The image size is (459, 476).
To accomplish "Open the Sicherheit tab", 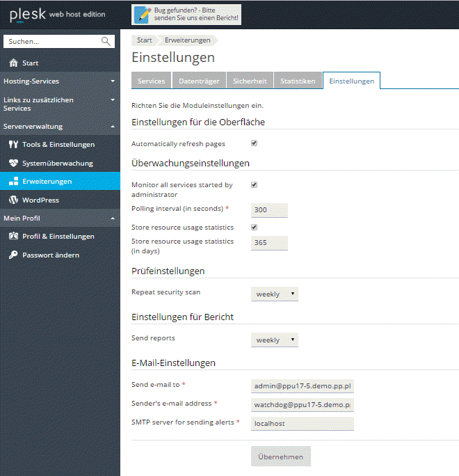I will [250, 81].
